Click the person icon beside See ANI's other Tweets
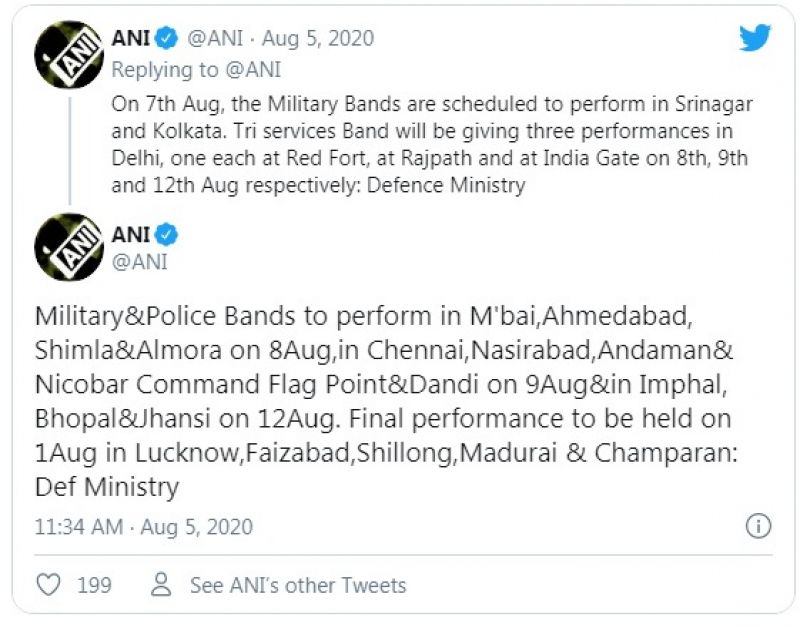The image size is (800, 627). coord(159,585)
